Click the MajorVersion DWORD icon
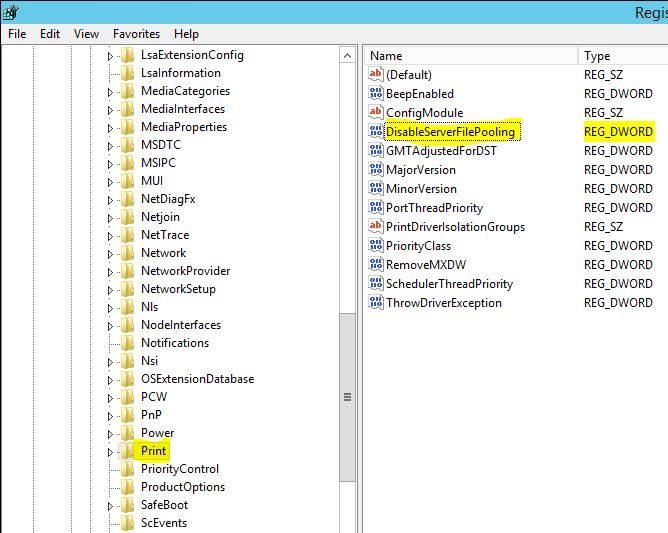 376,169
